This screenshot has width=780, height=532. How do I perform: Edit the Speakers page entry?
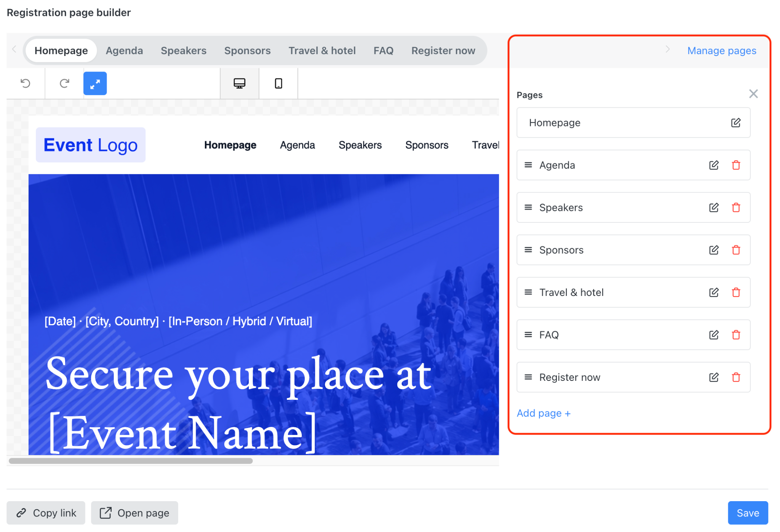(x=714, y=208)
